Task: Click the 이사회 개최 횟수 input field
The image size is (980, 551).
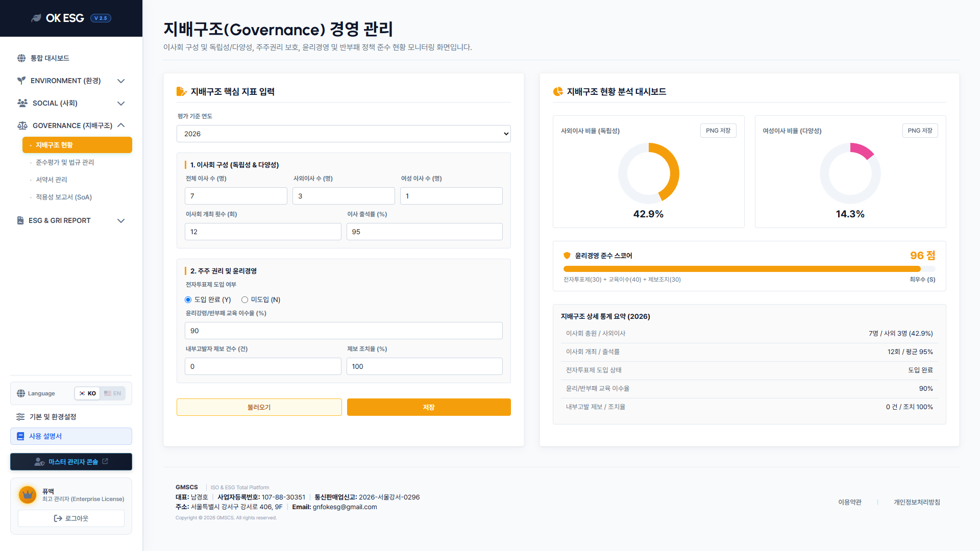Action: (263, 232)
